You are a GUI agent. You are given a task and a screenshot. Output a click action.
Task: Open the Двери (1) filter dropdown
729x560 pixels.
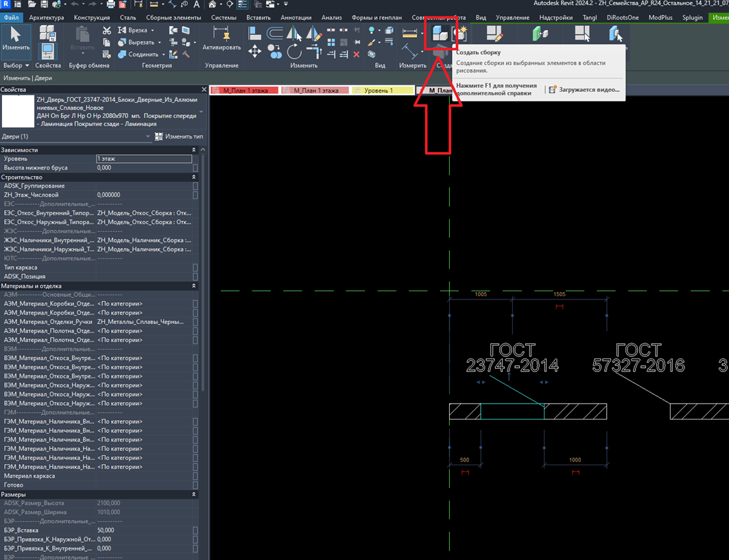pos(148,136)
